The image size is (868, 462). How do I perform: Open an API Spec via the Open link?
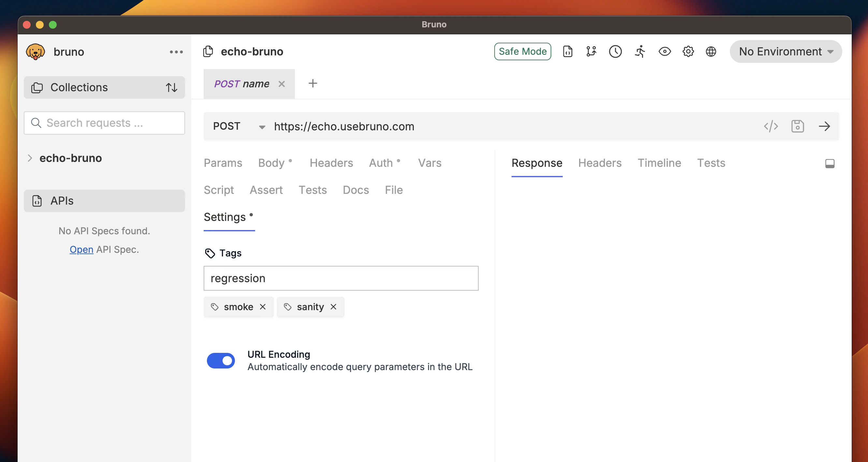(81, 249)
